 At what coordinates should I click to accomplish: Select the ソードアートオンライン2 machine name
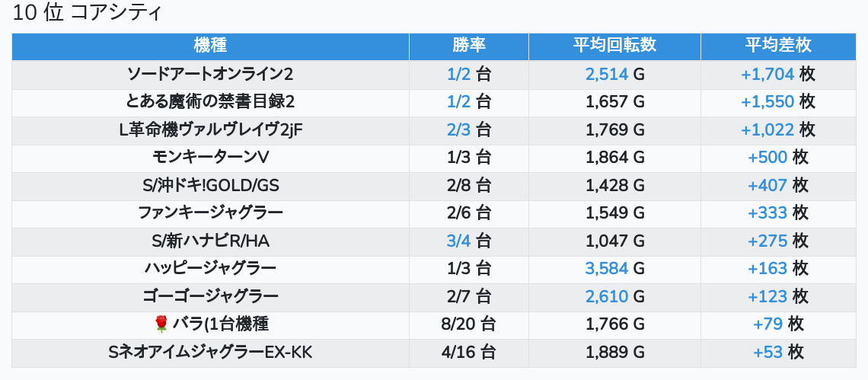pyautogui.click(x=210, y=74)
